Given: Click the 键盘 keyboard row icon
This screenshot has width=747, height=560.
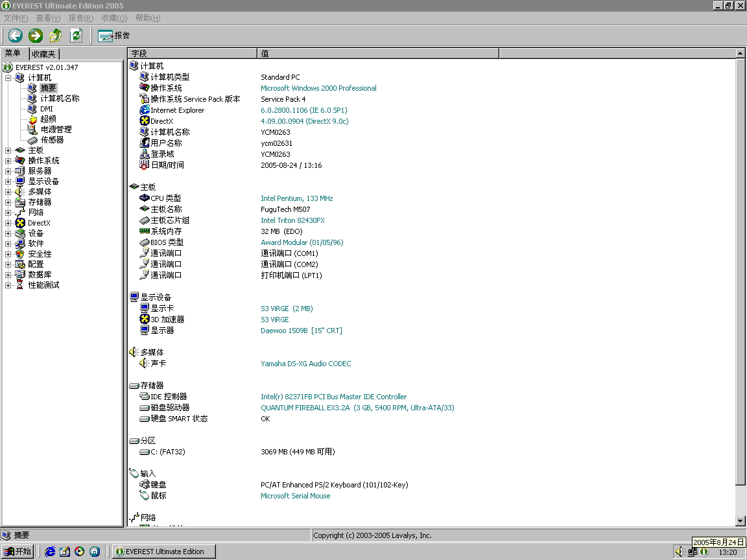Looking at the screenshot, I should click(x=145, y=484).
